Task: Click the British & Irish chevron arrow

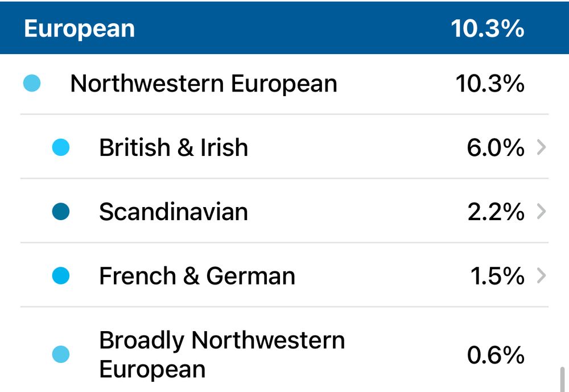Action: (x=541, y=148)
